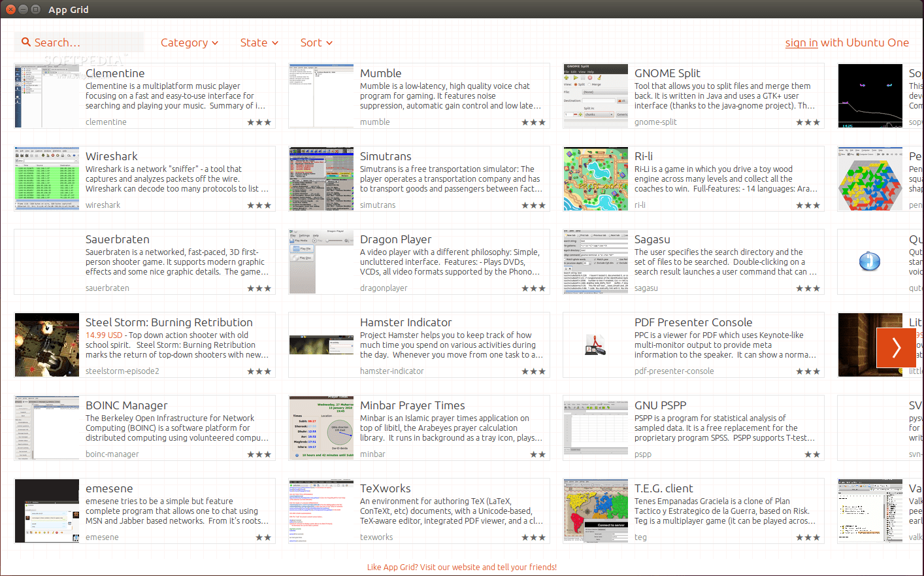924x576 pixels.
Task: Open the Simutrans app title
Action: point(386,156)
